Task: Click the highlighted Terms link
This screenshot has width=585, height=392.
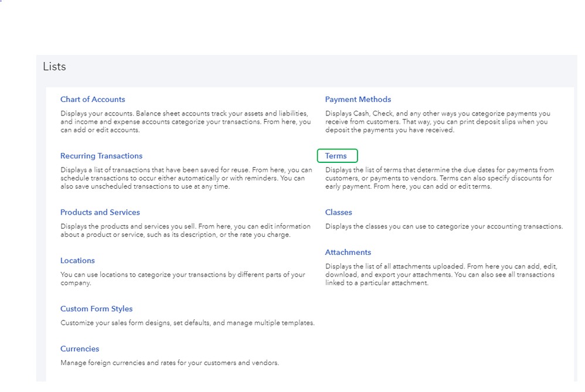Action: click(x=336, y=156)
